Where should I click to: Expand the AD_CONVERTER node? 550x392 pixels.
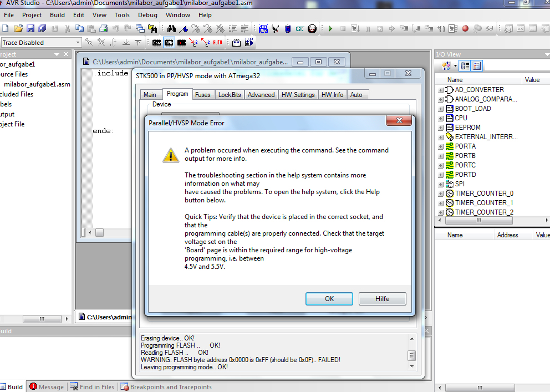click(441, 90)
